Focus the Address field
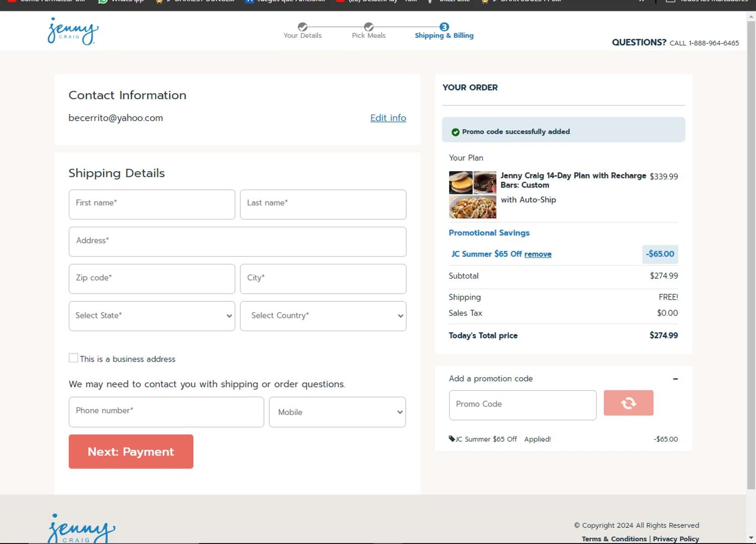 click(237, 242)
